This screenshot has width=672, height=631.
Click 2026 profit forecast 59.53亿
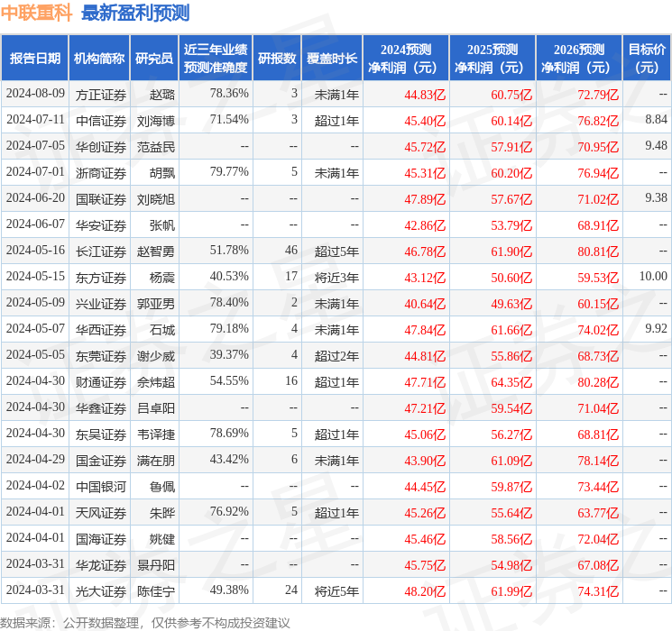point(598,278)
